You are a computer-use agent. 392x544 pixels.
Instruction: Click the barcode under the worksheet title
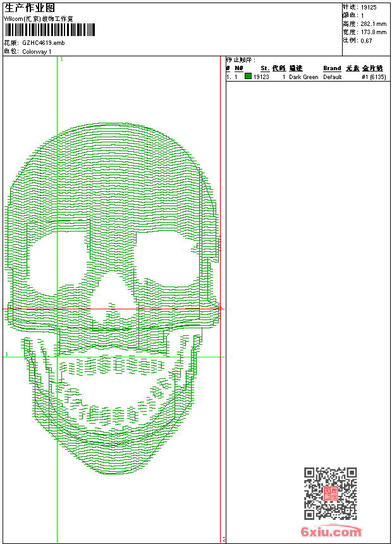click(x=49, y=29)
